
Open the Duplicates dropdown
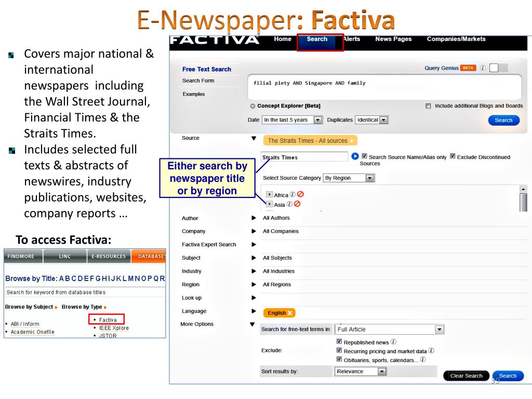371,120
